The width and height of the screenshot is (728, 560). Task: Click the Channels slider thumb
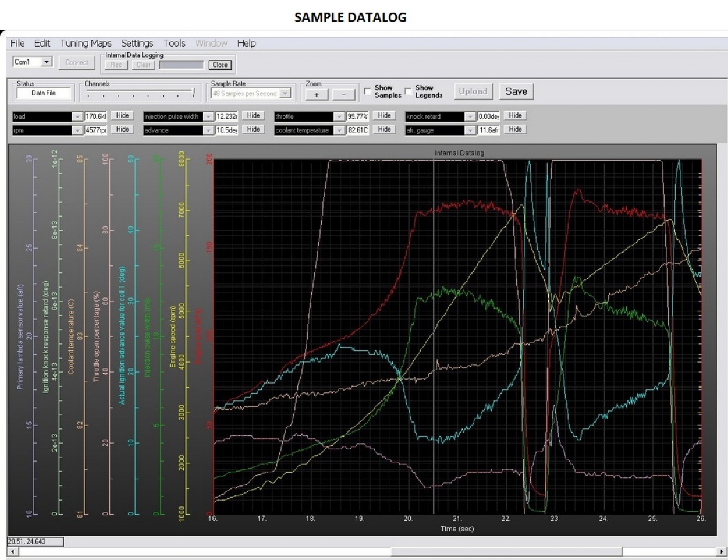coord(193,92)
